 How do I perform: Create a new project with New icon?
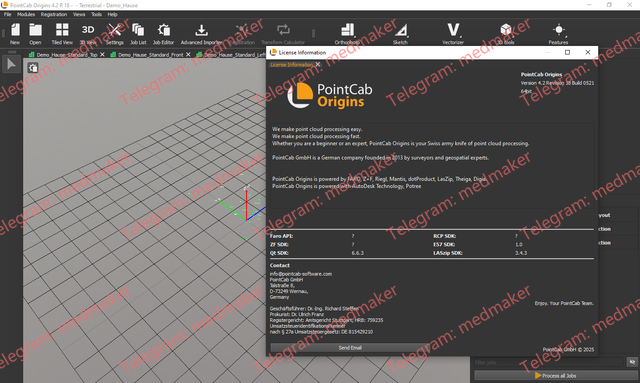[15, 33]
